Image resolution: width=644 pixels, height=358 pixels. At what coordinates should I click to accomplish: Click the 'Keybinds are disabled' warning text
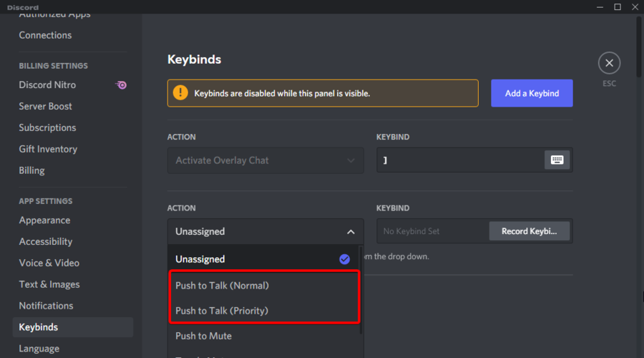click(282, 93)
